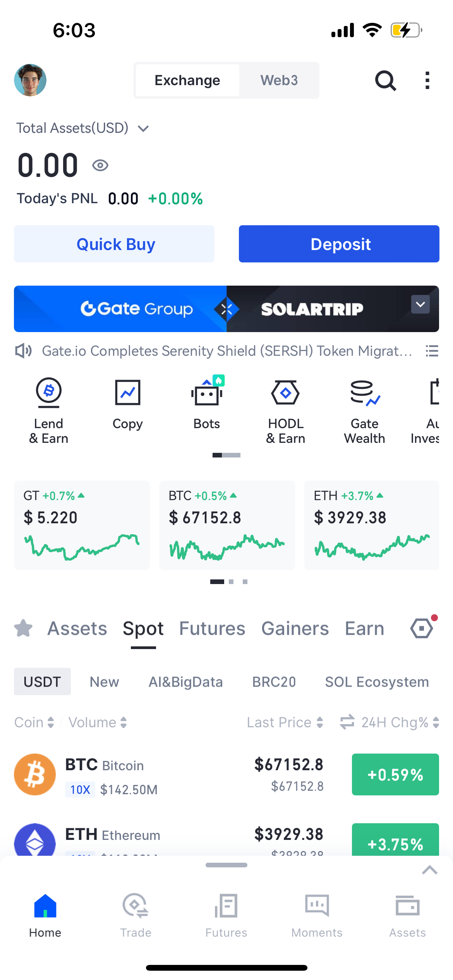This screenshot has width=453, height=980.
Task: Open the search magnifier icon
Action: click(x=385, y=81)
